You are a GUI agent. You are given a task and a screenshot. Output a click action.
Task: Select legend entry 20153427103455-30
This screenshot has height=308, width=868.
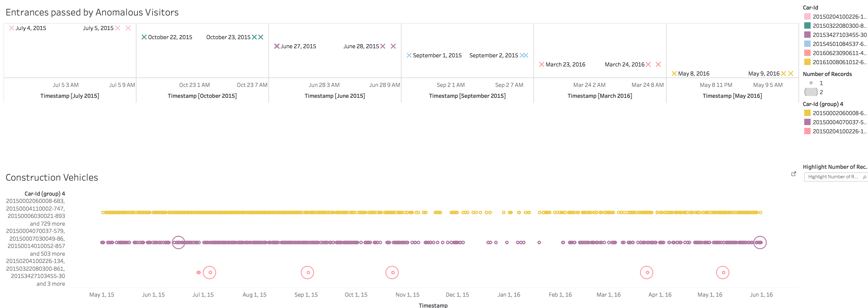[x=839, y=35]
